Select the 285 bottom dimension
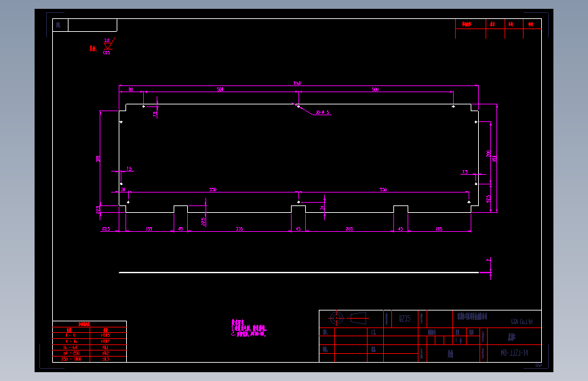The image size is (588, 381). tap(349, 228)
